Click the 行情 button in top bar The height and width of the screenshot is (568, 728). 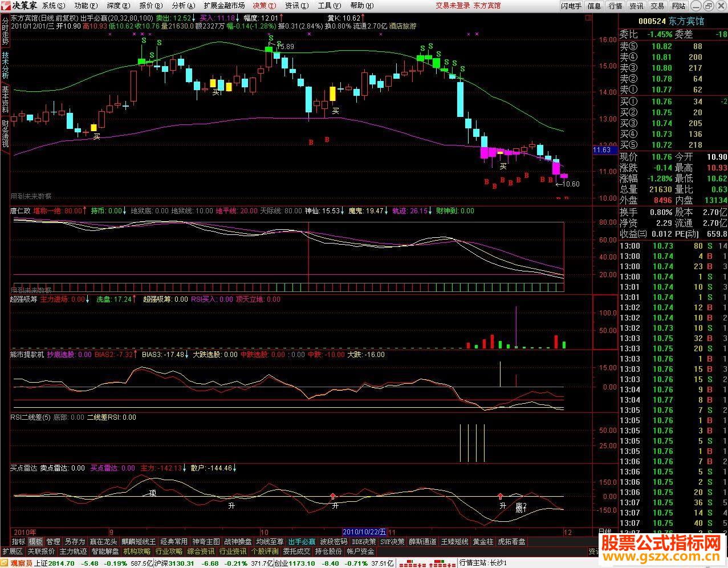pos(615,6)
